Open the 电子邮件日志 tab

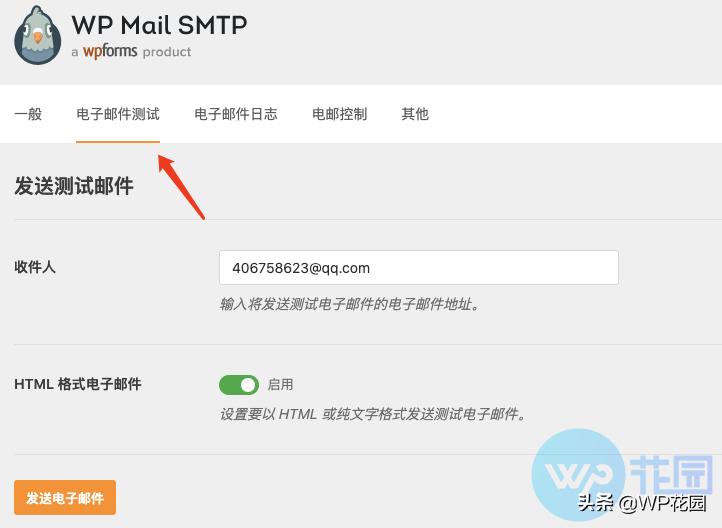click(236, 114)
